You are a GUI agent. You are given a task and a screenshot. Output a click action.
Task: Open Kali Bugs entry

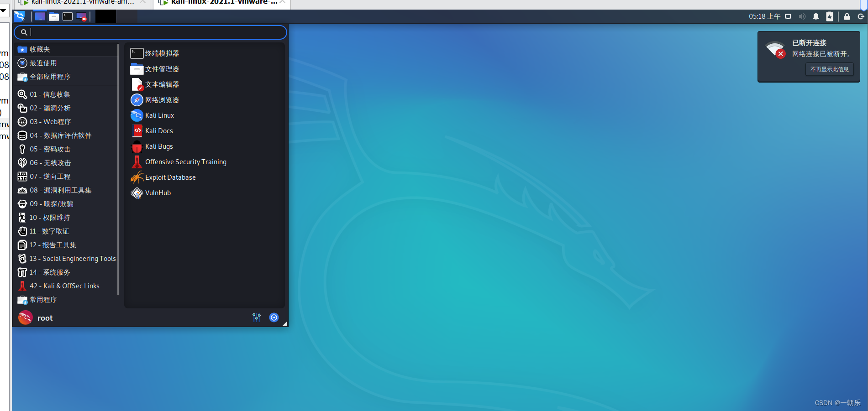coord(205,146)
